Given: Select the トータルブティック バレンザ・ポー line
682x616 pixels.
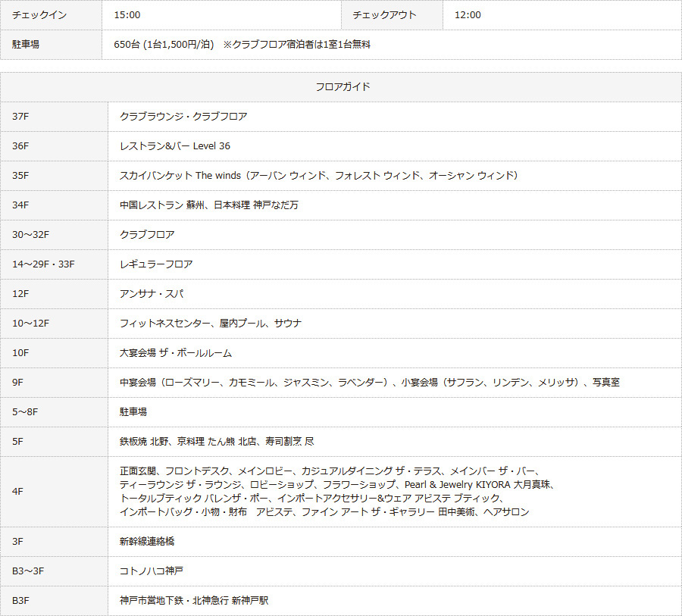Looking at the screenshot, I should [312, 498].
